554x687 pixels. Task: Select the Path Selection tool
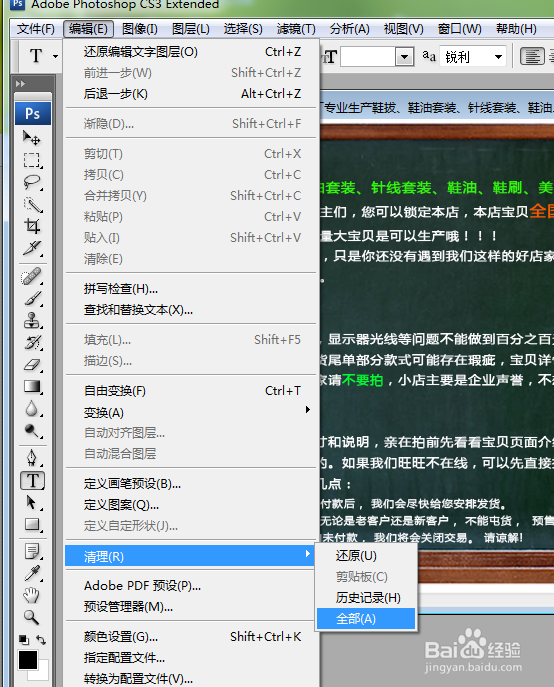pos(32,503)
